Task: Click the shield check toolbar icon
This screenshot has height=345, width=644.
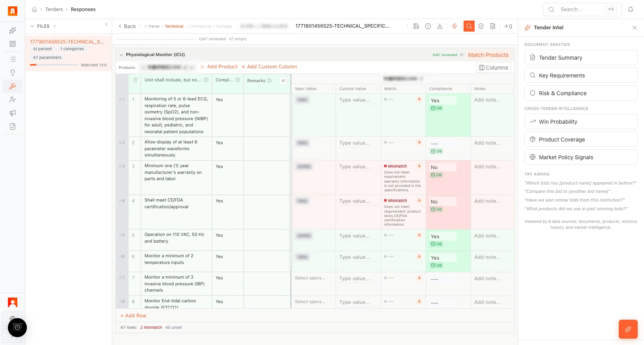Action: click(481, 26)
